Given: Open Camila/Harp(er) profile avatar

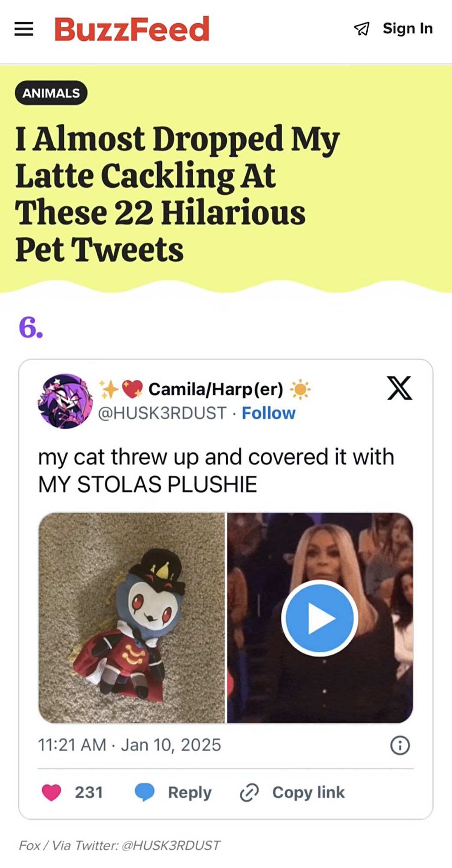Looking at the screenshot, I should (65, 401).
